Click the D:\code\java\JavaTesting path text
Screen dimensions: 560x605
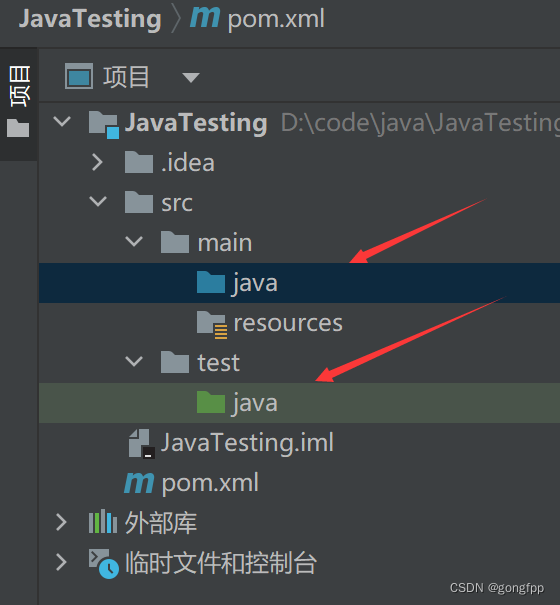(x=420, y=123)
